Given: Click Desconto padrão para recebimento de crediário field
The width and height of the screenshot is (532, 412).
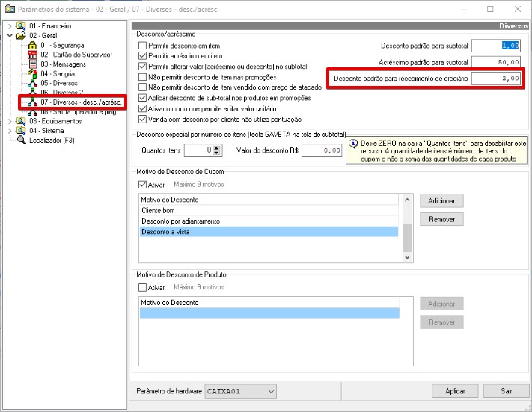Looking at the screenshot, I should [x=496, y=79].
